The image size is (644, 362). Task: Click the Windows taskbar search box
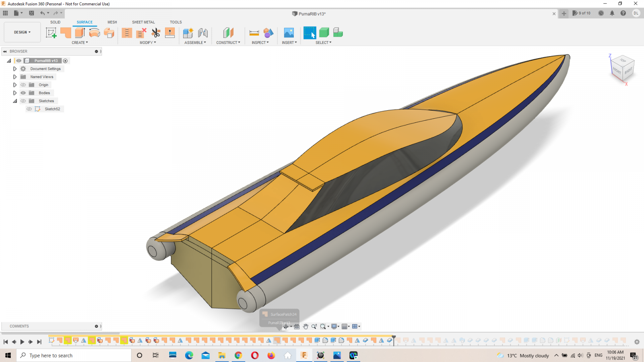click(x=74, y=356)
